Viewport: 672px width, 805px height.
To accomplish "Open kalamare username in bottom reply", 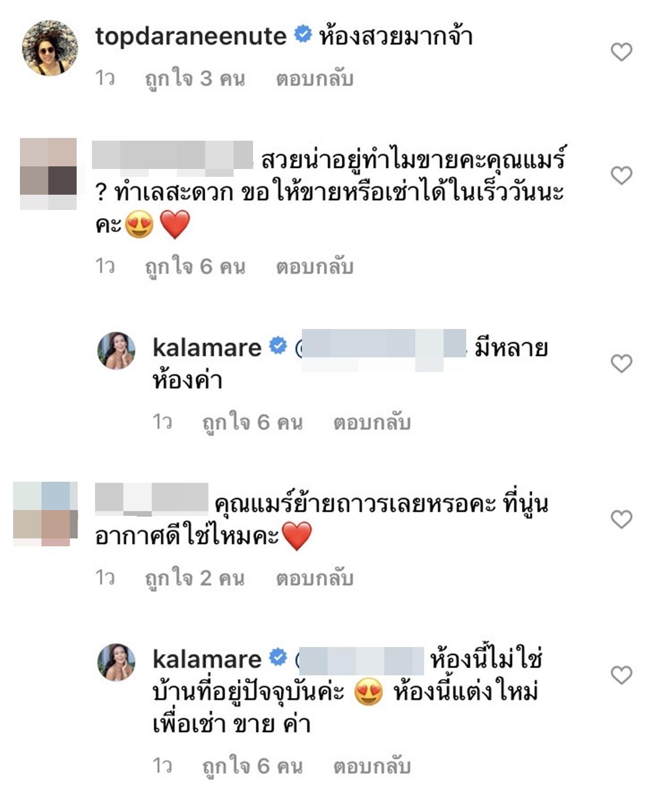I will (x=207, y=659).
